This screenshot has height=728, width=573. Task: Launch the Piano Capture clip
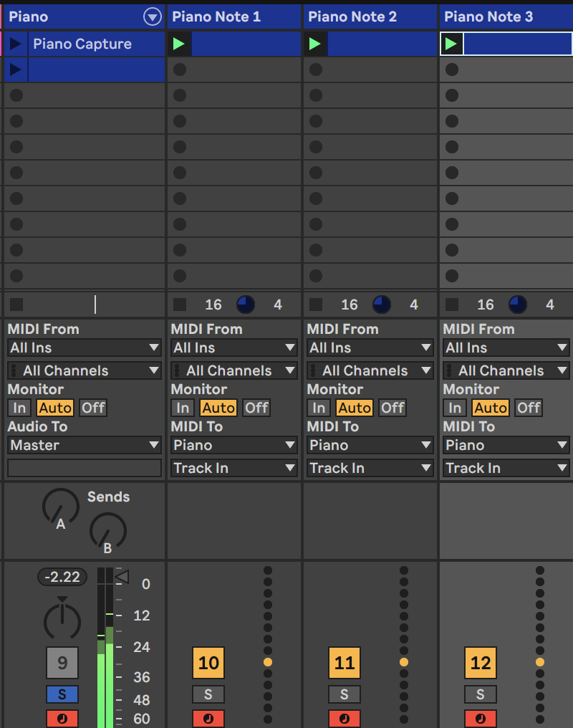tap(15, 44)
